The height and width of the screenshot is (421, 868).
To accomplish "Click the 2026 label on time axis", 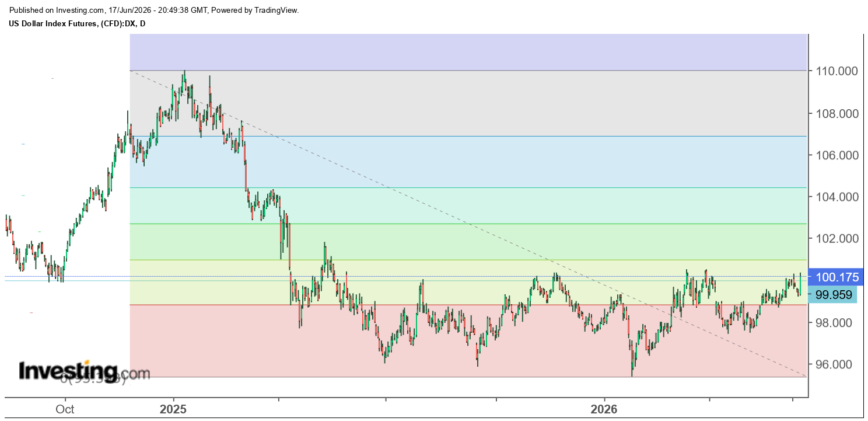I will 604,409.
